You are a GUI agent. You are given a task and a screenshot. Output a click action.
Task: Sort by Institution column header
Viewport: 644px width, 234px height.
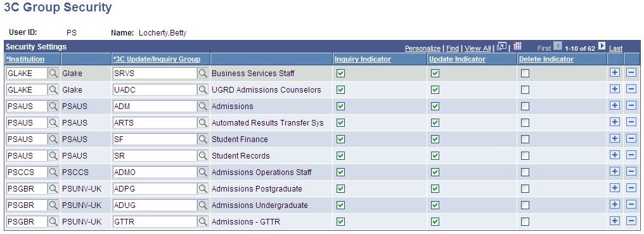pyautogui.click(x=25, y=59)
